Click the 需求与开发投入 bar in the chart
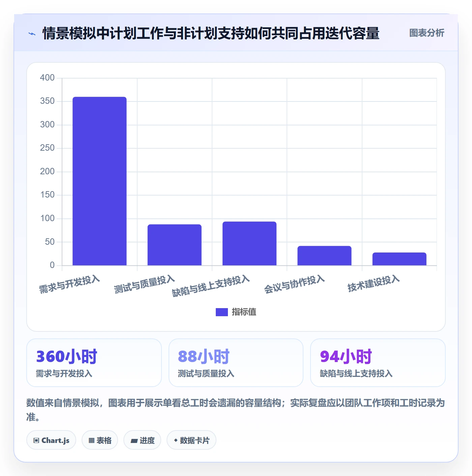 pos(99,181)
